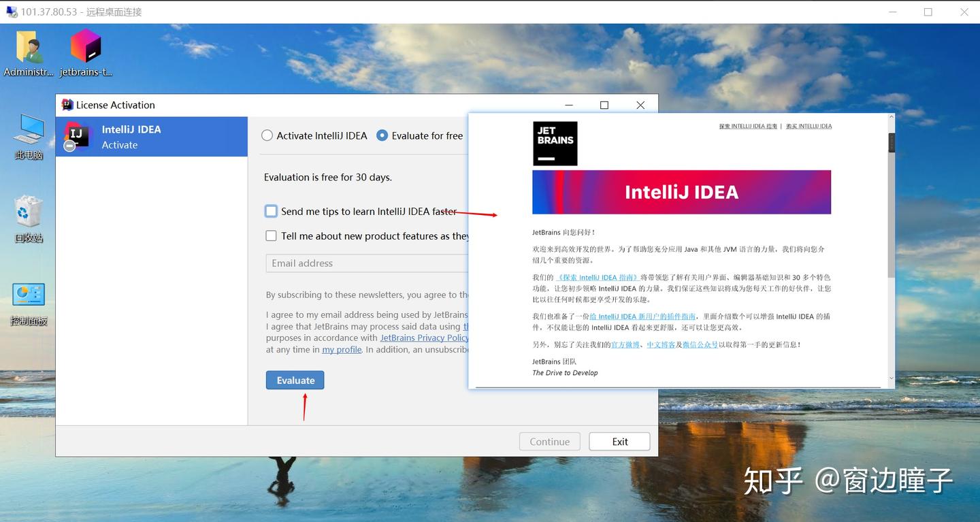980x522 pixels.
Task: Click the IntelliJ IDEA logo in activation sidebar
Action: pyautogui.click(x=76, y=136)
